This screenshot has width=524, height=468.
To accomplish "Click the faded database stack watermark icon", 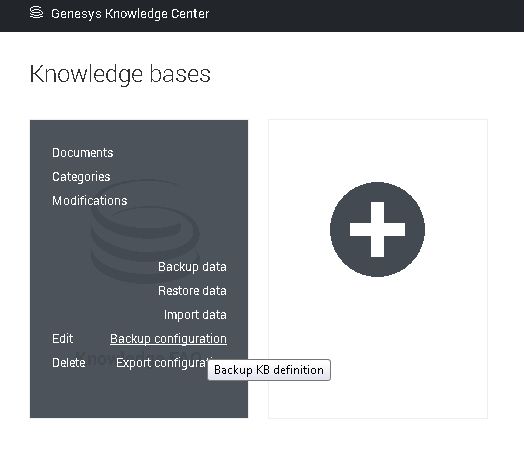I will (x=145, y=231).
